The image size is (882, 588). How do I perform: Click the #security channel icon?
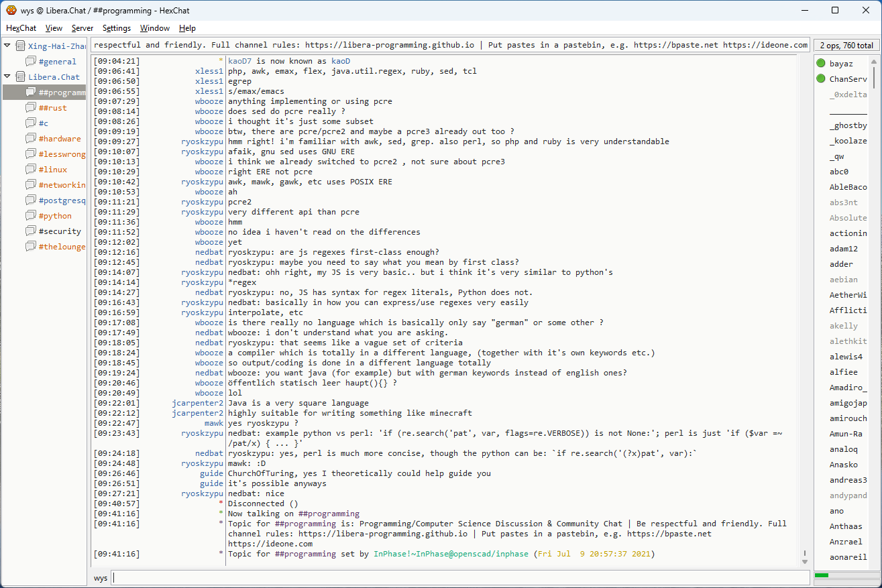click(x=31, y=231)
